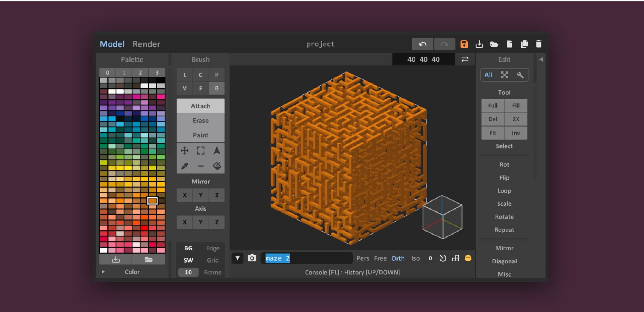Reset camera rotation icon
The image size is (644, 312).
point(443,258)
